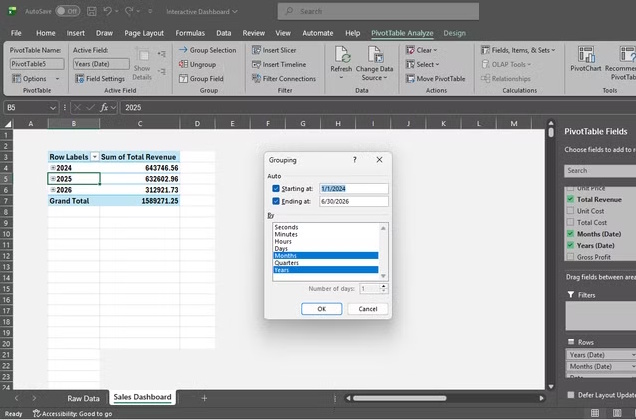Uncheck the Total Revenue field checkbox
Image resolution: width=636 pixels, height=420 pixels.
point(570,199)
